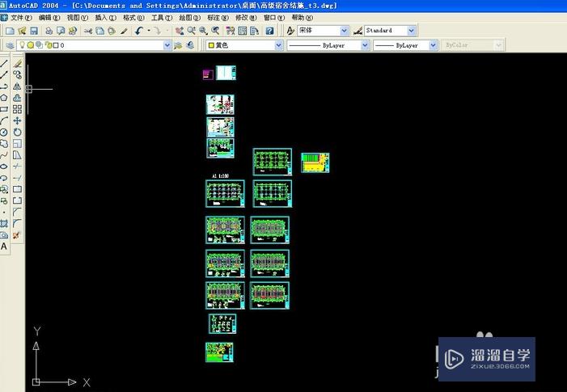
Task: Click the Scale tool
Action: pyautogui.click(x=17, y=144)
